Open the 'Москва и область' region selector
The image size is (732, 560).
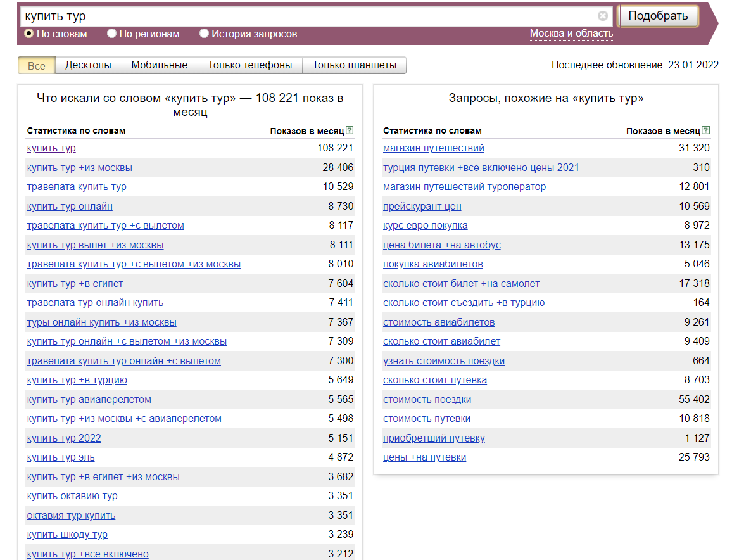[571, 34]
